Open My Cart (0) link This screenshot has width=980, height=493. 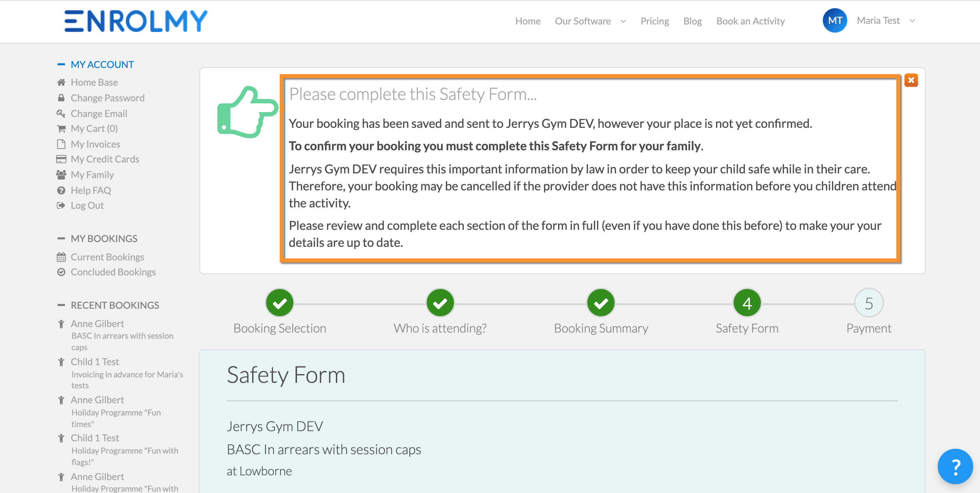pyautogui.click(x=94, y=129)
